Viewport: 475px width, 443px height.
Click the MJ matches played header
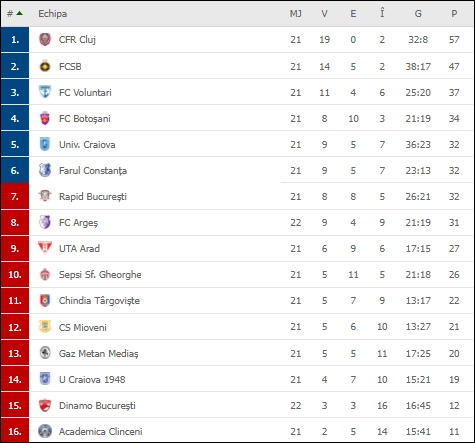296,14
